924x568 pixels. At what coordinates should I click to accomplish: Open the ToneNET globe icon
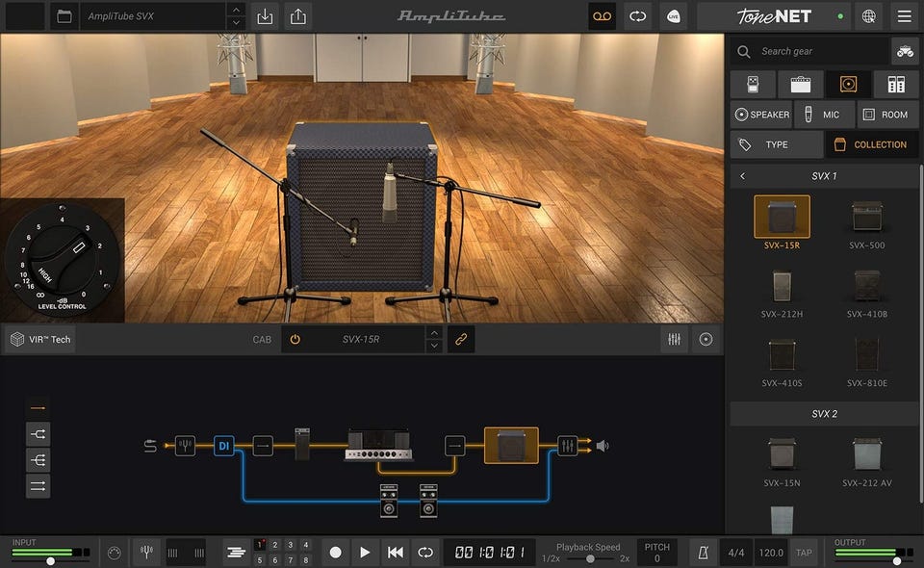pyautogui.click(x=868, y=16)
